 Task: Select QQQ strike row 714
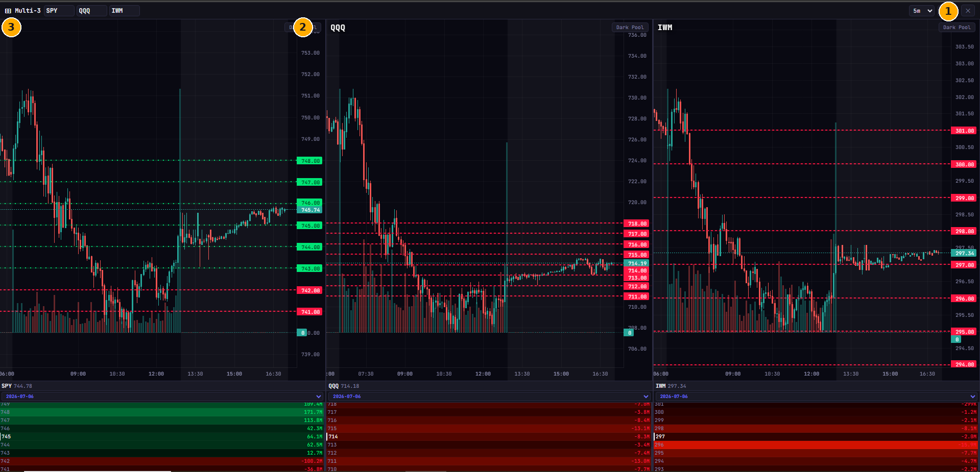pos(489,437)
